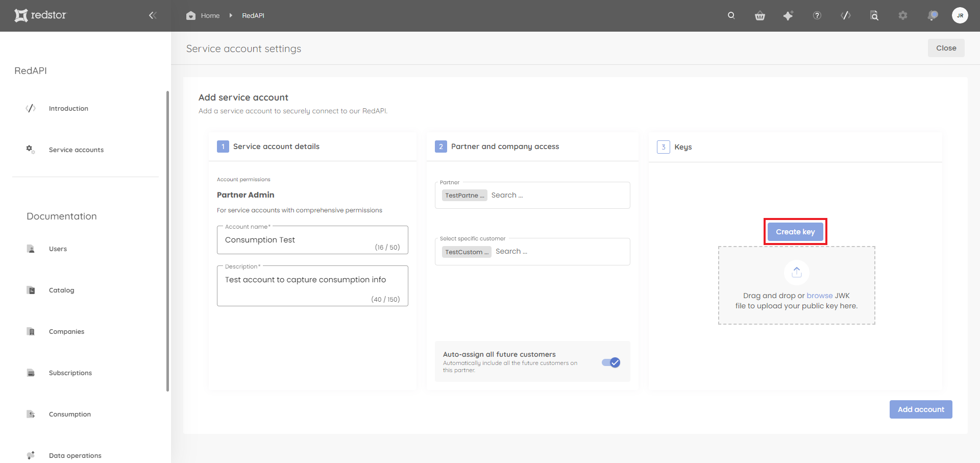Click Subscriptions card icon

click(31, 373)
